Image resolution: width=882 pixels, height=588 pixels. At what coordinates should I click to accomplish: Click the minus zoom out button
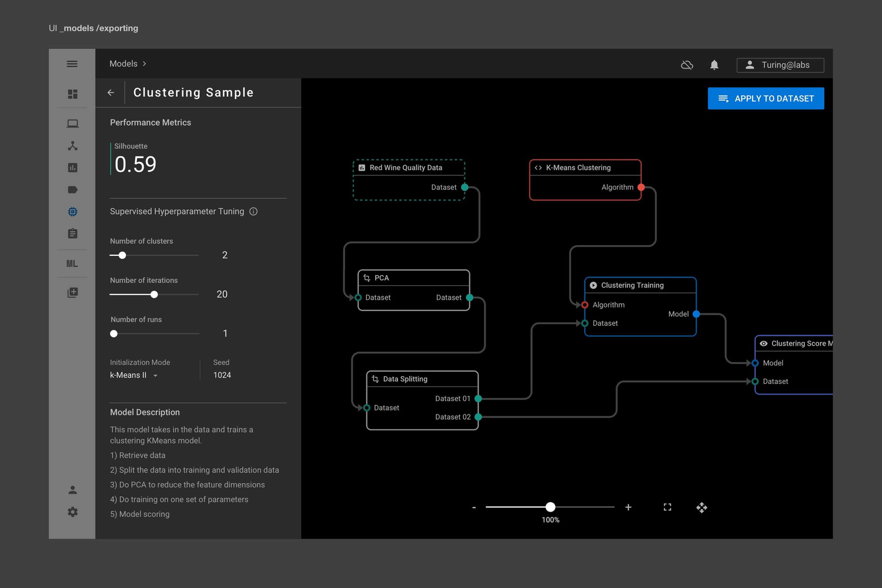474,507
